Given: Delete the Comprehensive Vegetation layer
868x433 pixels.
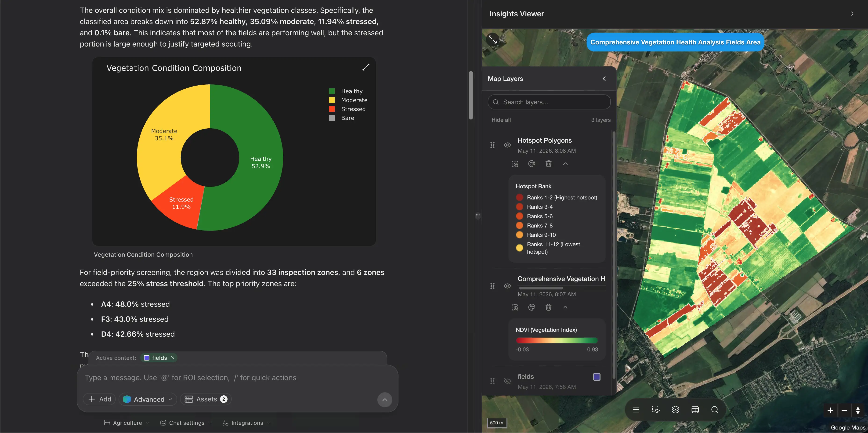Looking at the screenshot, I should 549,307.
